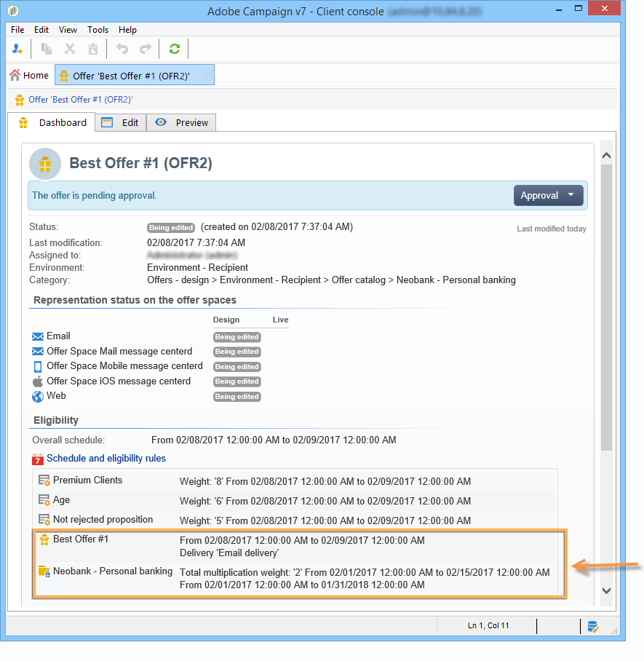Click the Offer Space Mail message centerd label

(x=119, y=351)
